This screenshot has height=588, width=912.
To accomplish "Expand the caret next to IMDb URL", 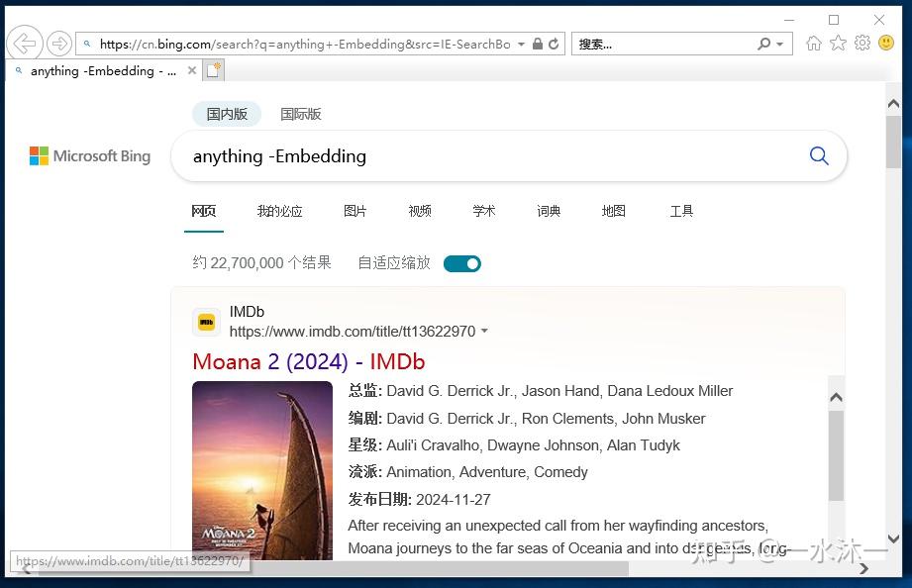I will click(x=484, y=332).
